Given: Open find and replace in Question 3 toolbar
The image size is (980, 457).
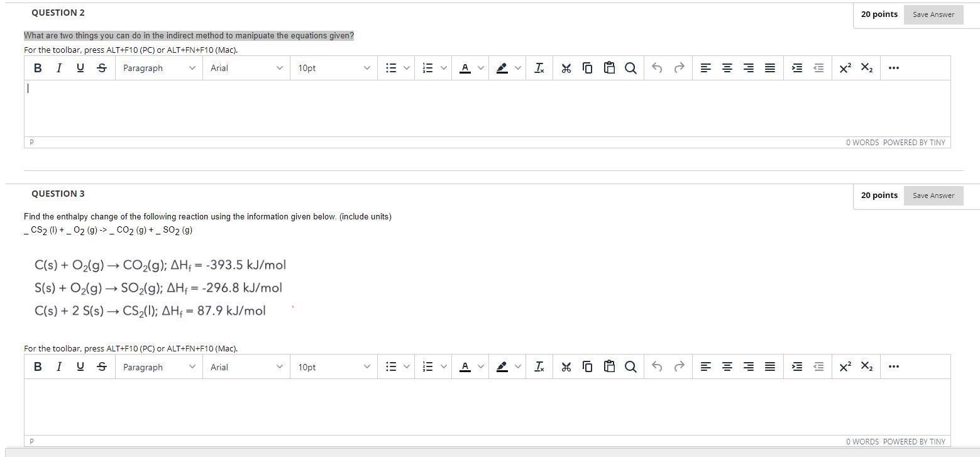Looking at the screenshot, I should (630, 366).
